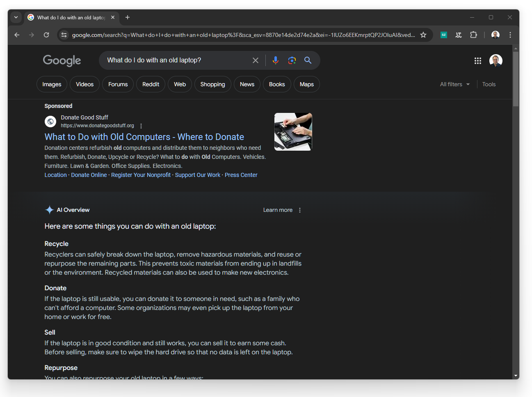Image resolution: width=532 pixels, height=397 pixels.
Task: Open AI Overview options three dots
Action: pyautogui.click(x=300, y=210)
